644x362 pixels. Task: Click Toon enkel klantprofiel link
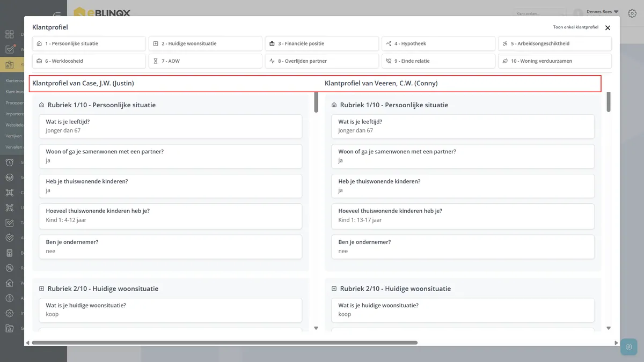[x=575, y=27]
